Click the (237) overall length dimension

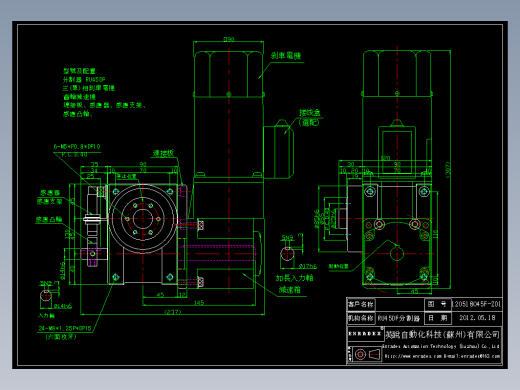(173, 312)
